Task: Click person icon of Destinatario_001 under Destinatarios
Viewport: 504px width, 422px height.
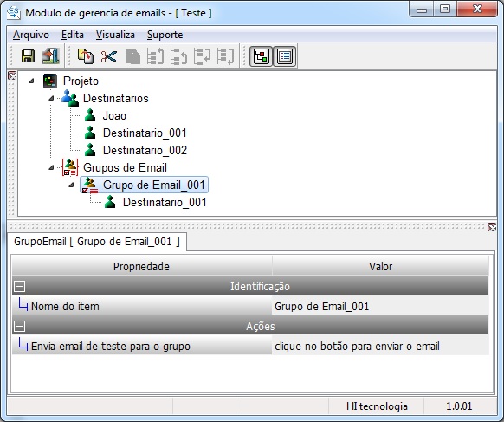Action: pyautogui.click(x=90, y=133)
